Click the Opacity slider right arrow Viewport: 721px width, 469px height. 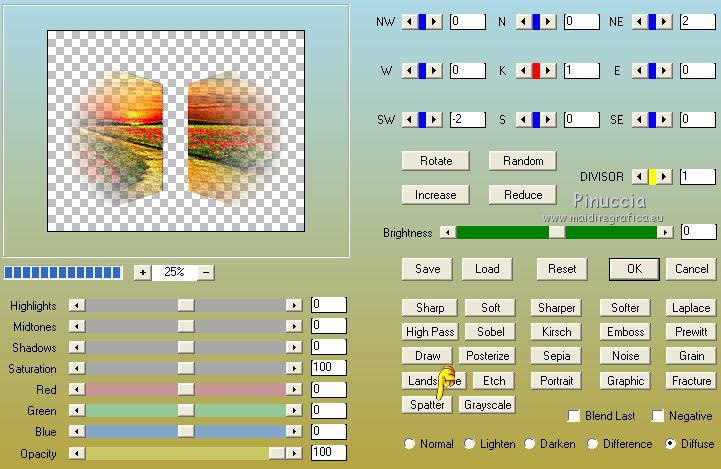tap(294, 453)
